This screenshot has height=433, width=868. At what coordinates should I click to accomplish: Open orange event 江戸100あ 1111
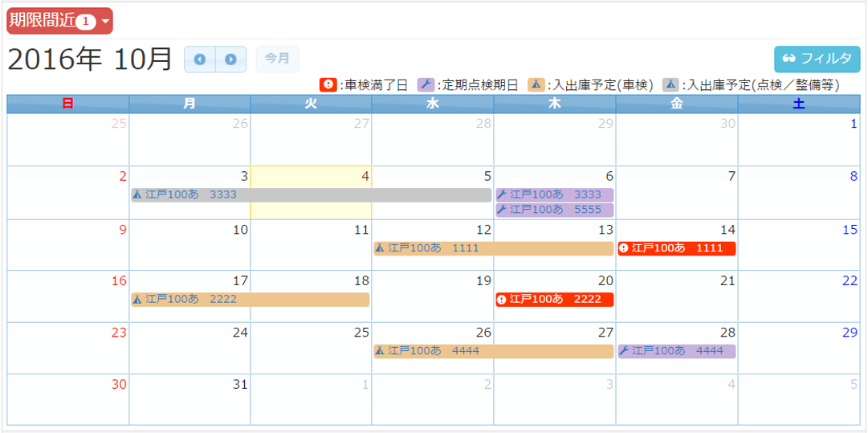493,248
